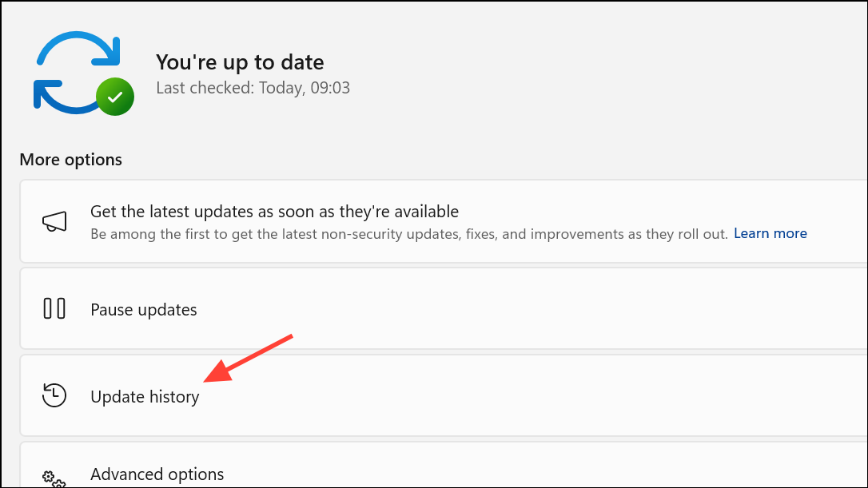The height and width of the screenshot is (488, 868).
Task: Click the gear icon beside Advanced options
Action: pyautogui.click(x=53, y=478)
